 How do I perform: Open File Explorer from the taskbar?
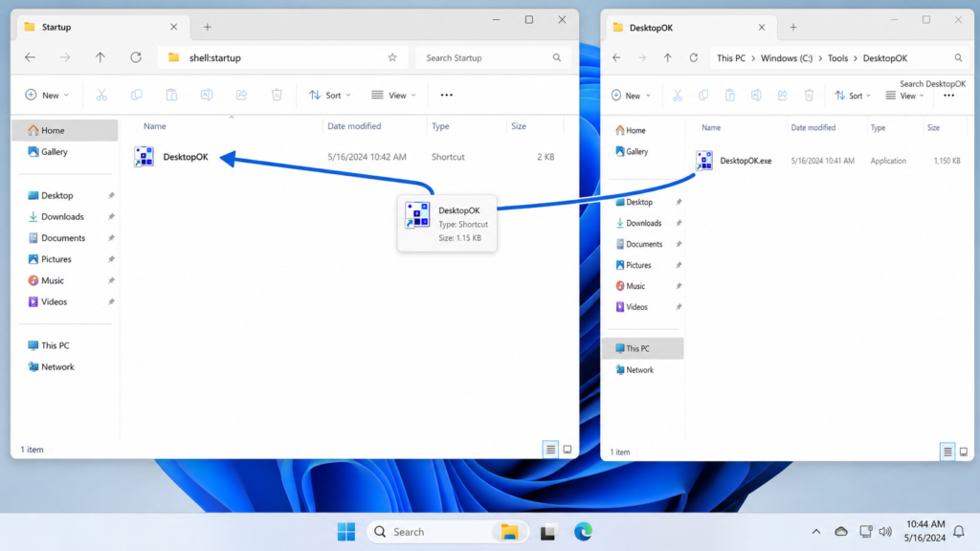(509, 532)
